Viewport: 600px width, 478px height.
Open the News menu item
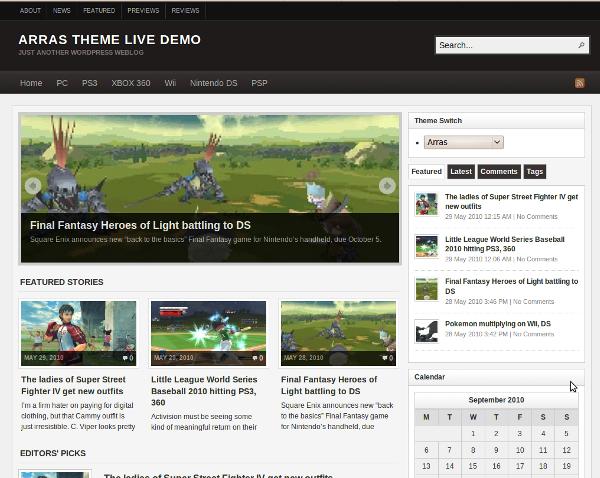coord(62,11)
